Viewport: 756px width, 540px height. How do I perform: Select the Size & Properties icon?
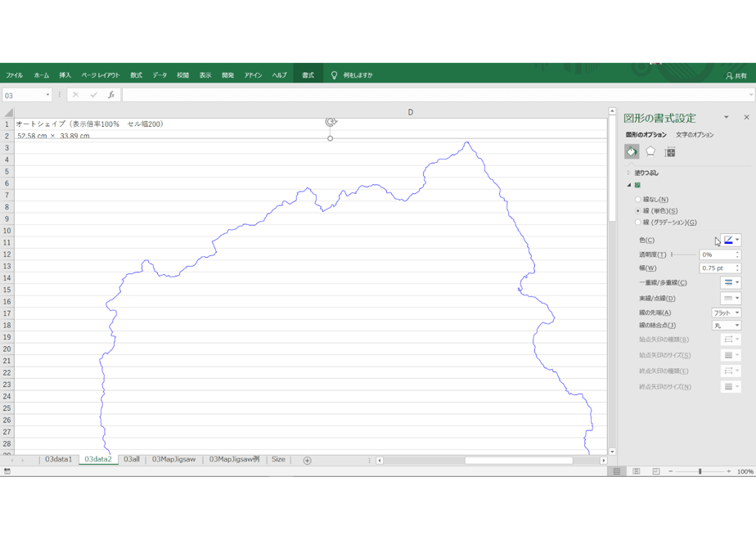click(670, 152)
